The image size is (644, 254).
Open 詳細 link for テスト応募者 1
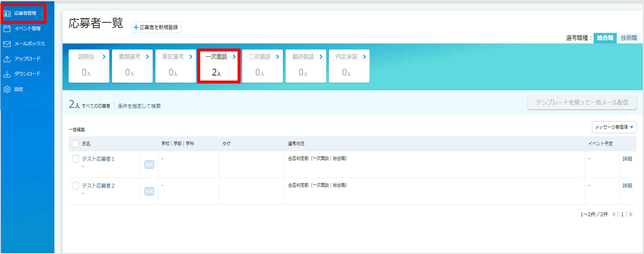pyautogui.click(x=627, y=159)
